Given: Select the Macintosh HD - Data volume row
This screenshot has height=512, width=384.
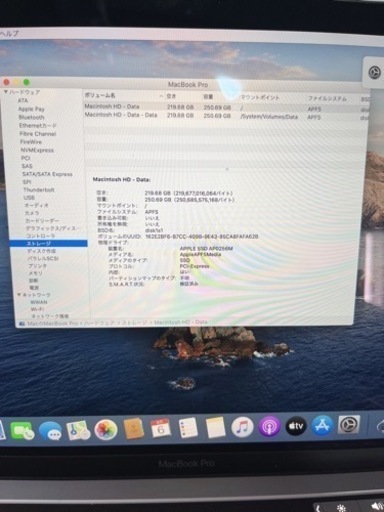Looking at the screenshot, I should pos(226,107).
